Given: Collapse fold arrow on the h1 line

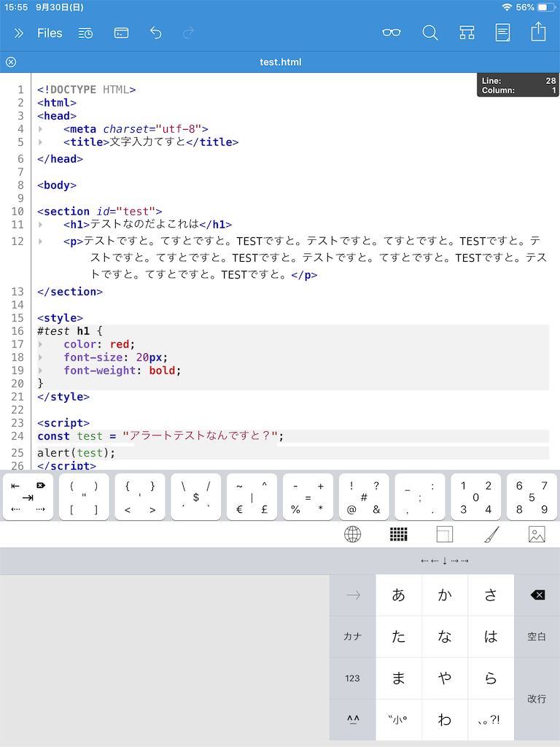Looking at the screenshot, I should coord(41,225).
